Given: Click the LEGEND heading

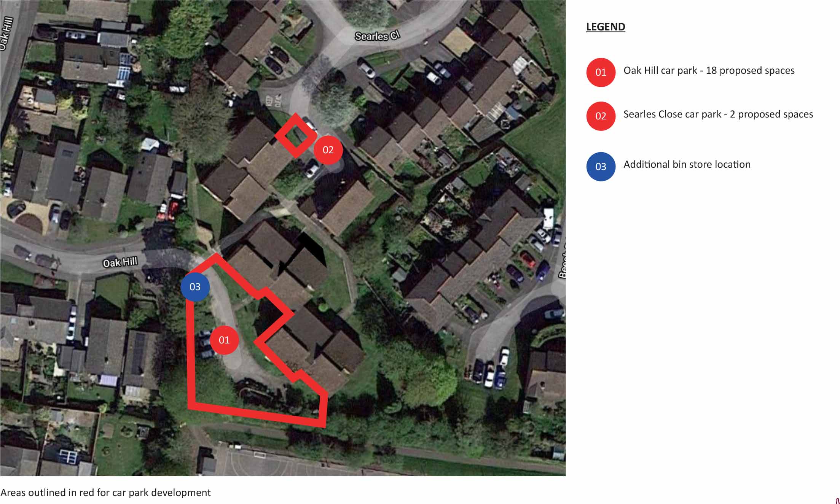Looking at the screenshot, I should [x=606, y=27].
